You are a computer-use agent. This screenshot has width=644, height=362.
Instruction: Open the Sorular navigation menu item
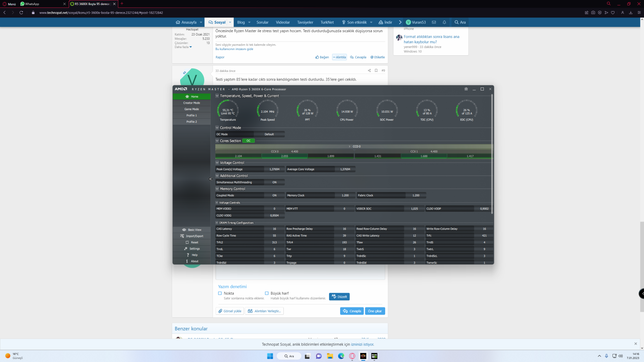coord(262,22)
